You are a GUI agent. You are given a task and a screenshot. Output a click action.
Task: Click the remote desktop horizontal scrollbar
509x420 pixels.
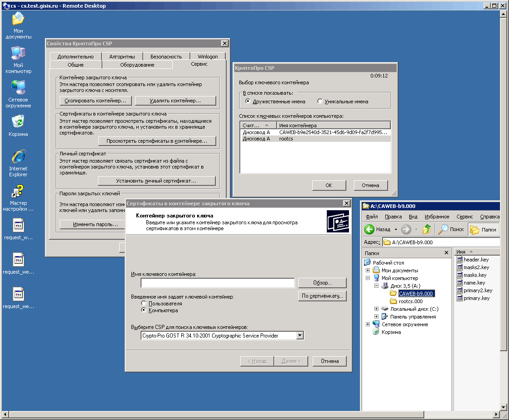click(x=216, y=414)
